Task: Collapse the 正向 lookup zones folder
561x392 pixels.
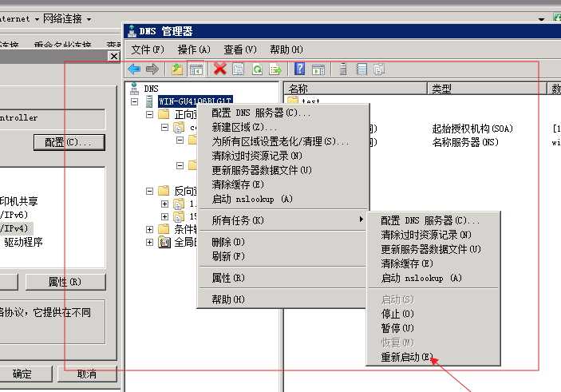Action: click(x=149, y=114)
